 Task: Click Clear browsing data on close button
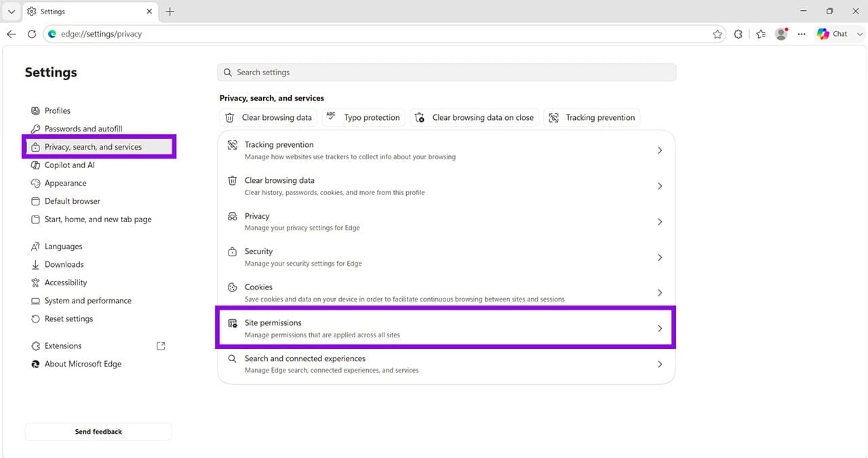pos(475,118)
